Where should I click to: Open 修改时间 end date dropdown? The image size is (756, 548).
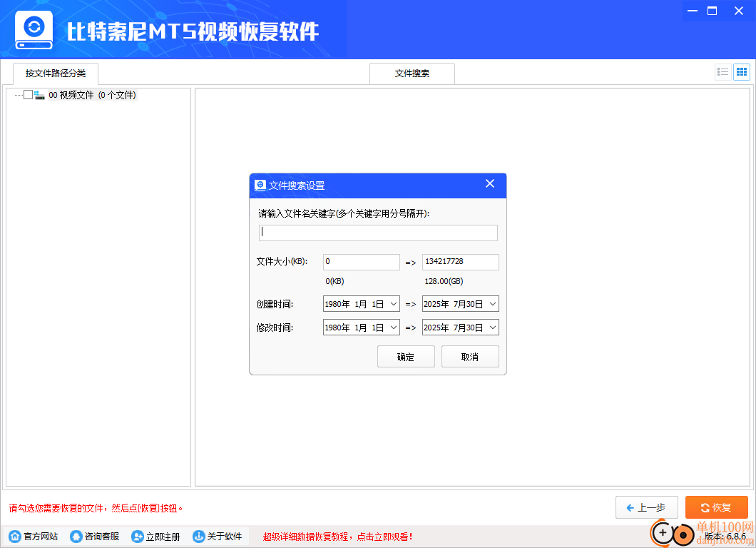click(x=493, y=328)
